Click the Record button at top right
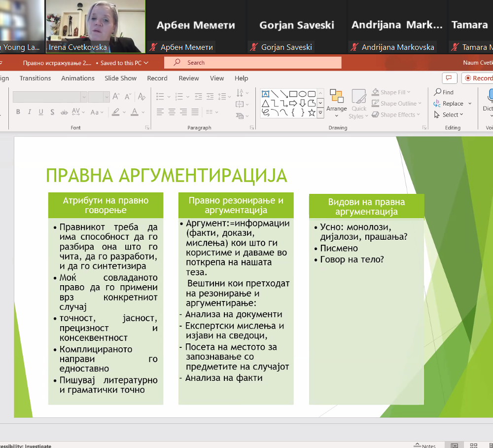The width and height of the screenshot is (493, 448). (477, 78)
